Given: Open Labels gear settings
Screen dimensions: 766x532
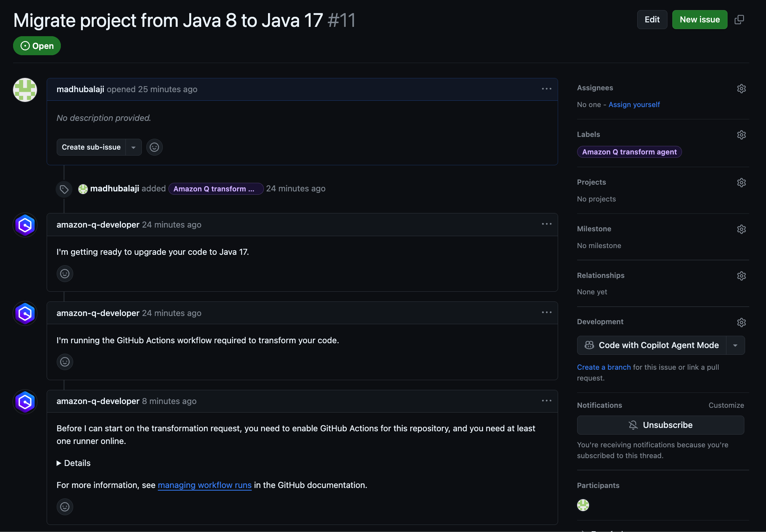Looking at the screenshot, I should (741, 135).
